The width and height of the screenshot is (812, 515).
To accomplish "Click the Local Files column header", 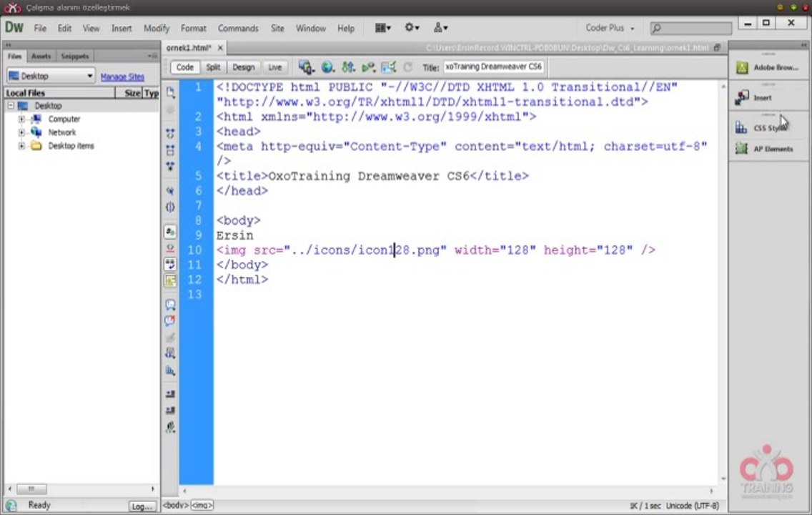I will (59, 93).
